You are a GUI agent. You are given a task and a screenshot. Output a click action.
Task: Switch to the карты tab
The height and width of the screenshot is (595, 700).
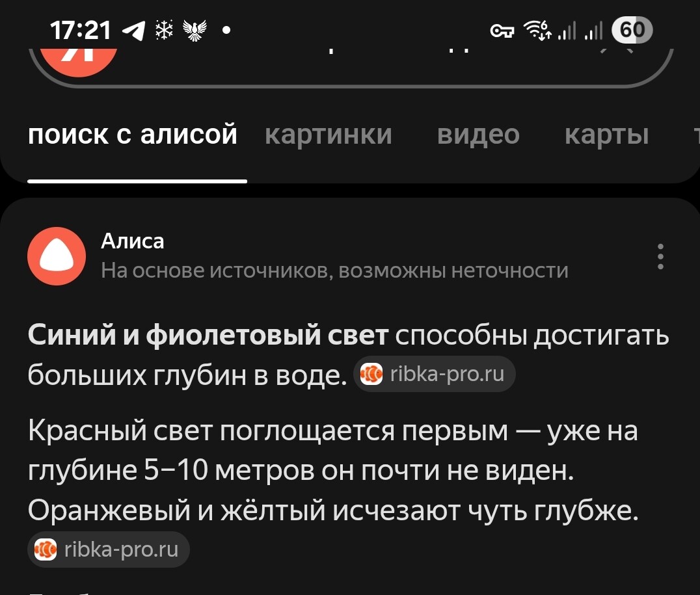click(x=606, y=135)
